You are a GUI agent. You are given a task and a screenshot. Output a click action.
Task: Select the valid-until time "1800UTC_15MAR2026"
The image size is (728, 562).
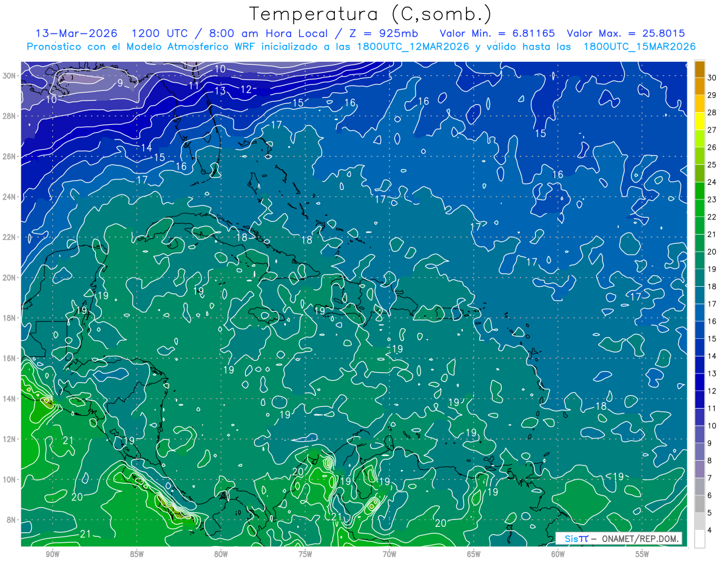(x=639, y=47)
